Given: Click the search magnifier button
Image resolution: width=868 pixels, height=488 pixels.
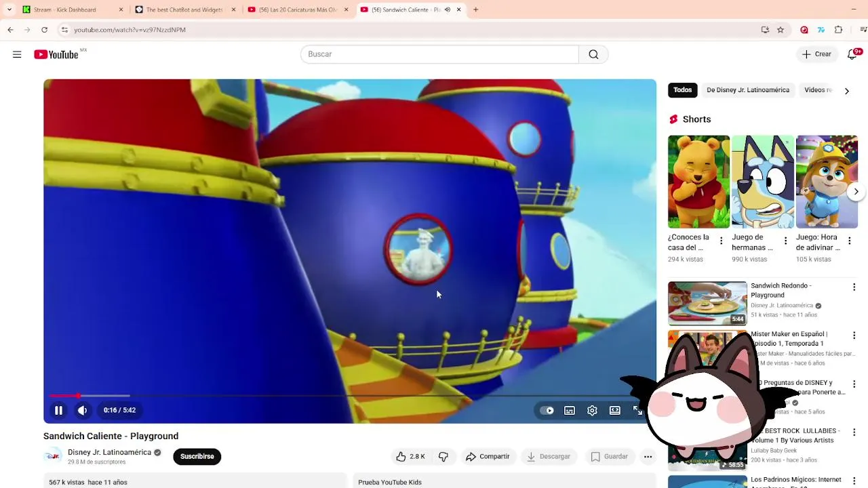Looking at the screenshot, I should click(x=593, y=54).
